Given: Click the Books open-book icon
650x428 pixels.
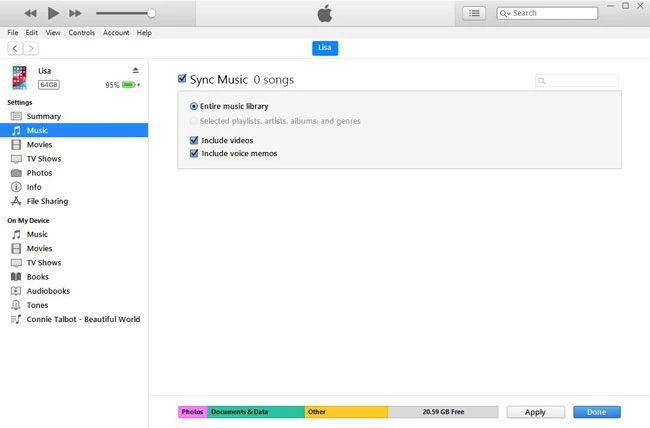Looking at the screenshot, I should (x=16, y=277).
